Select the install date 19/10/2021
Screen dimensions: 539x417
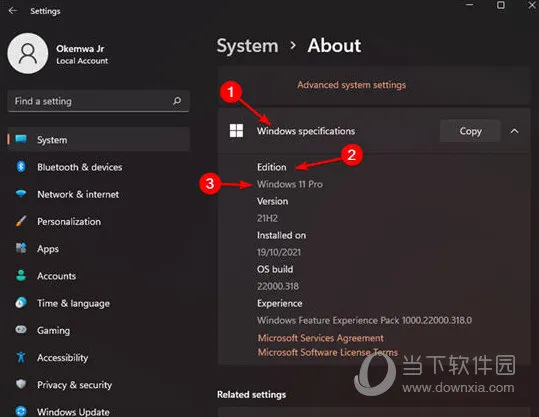[x=279, y=252]
